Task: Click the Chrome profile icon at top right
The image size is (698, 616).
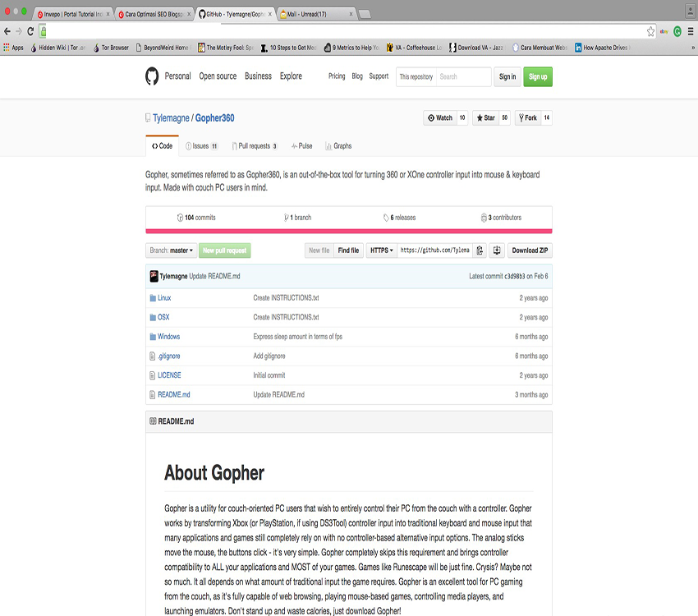Action: click(x=691, y=11)
